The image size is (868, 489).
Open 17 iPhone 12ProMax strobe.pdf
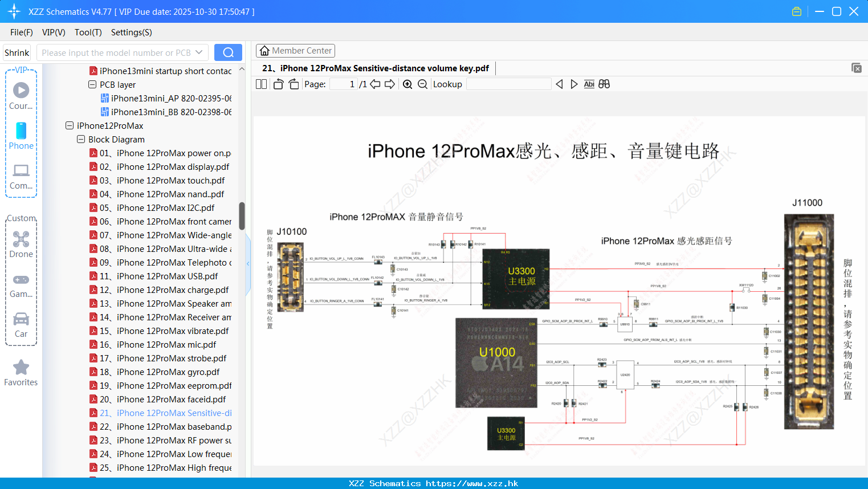[x=158, y=358]
